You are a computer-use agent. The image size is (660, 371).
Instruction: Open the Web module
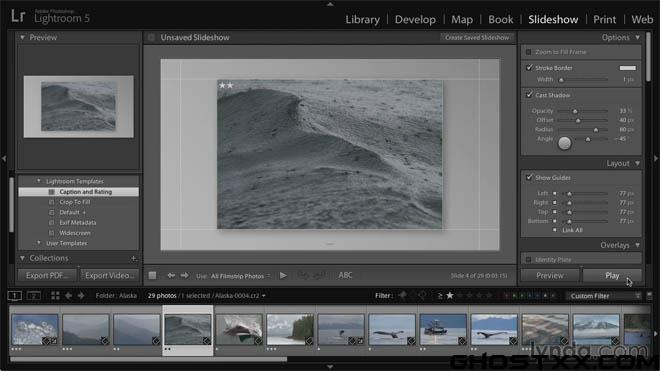642,19
